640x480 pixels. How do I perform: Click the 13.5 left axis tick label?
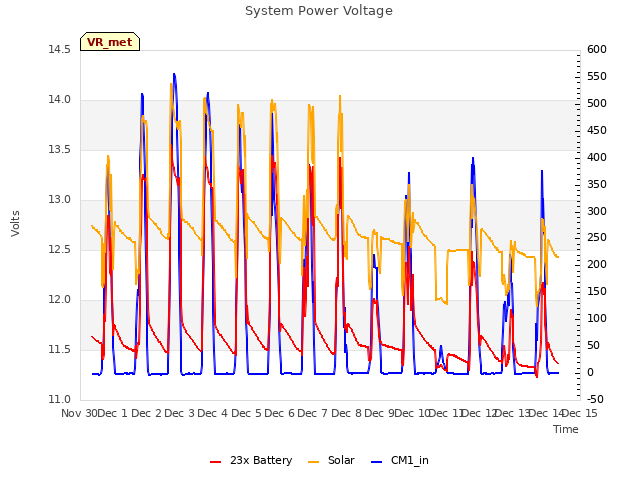tap(59, 149)
